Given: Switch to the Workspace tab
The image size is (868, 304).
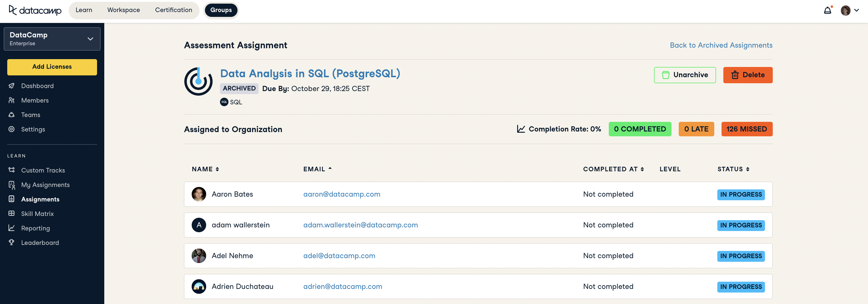Looking at the screenshot, I should 123,10.
